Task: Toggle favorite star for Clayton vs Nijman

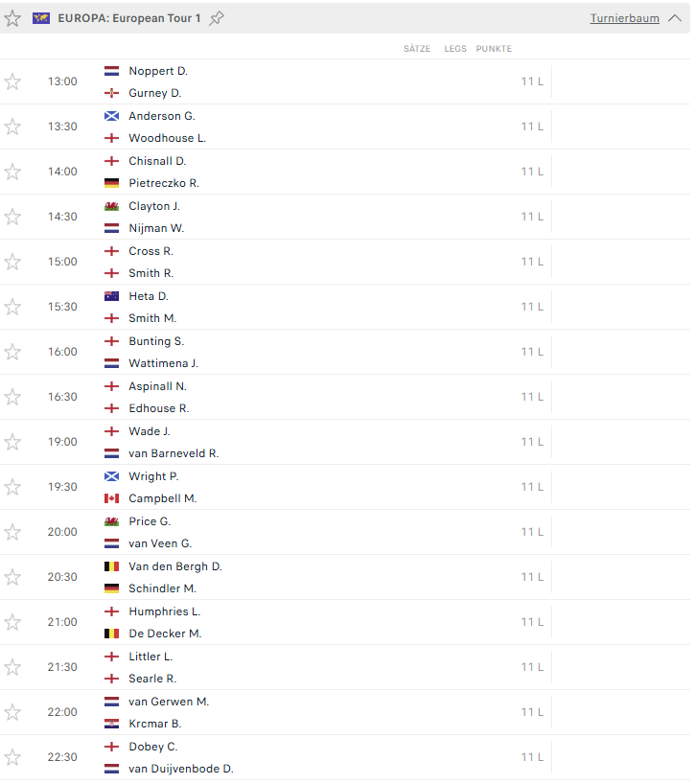Action: click(x=12, y=217)
